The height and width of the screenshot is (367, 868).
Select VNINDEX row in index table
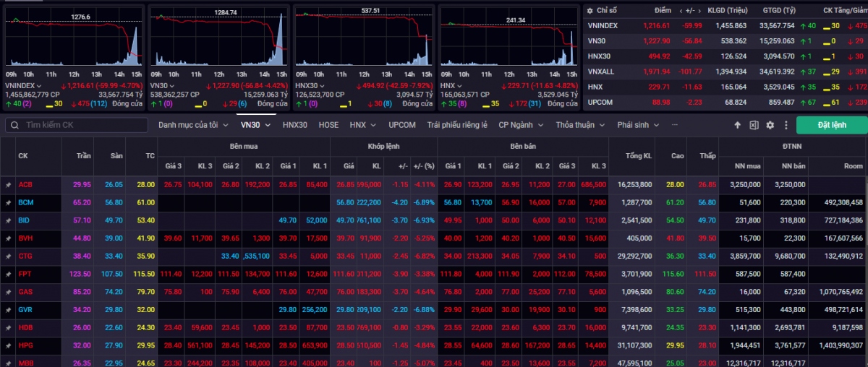(x=726, y=25)
